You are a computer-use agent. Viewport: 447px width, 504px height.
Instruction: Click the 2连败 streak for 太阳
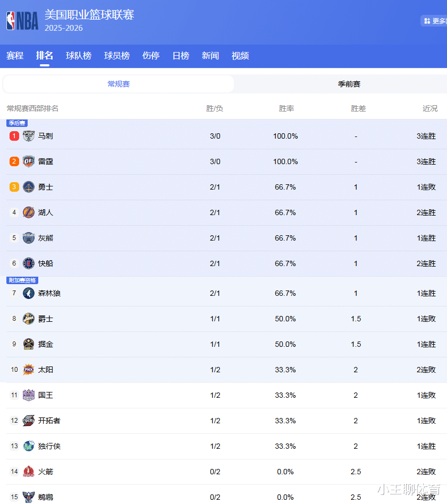pyautogui.click(x=426, y=370)
